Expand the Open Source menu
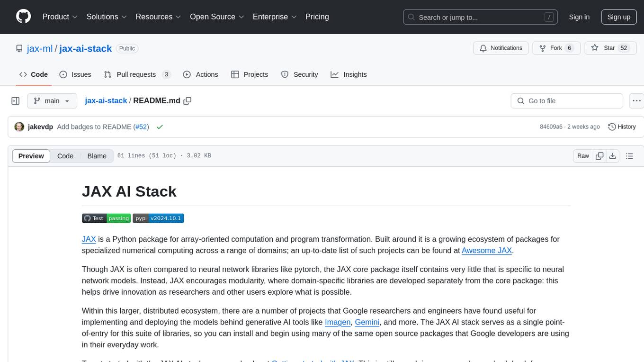The height and width of the screenshot is (362, 644). tap(217, 17)
